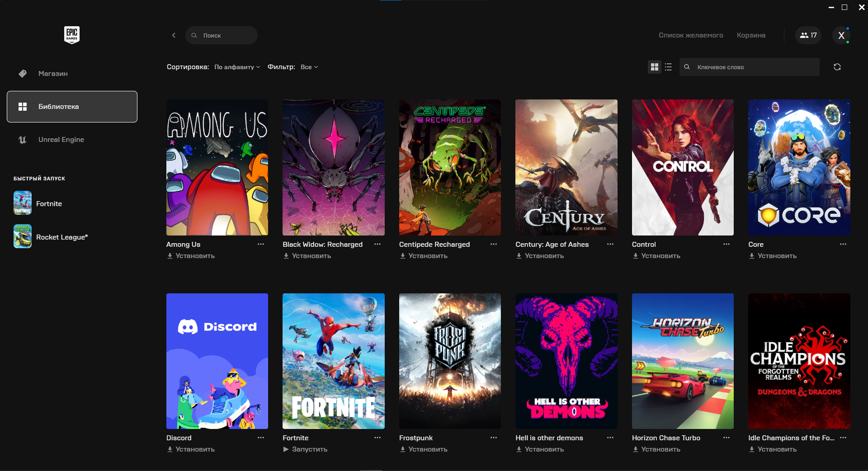Open the filter dropdown 'Все'
This screenshot has height=471, width=868.
pos(309,67)
